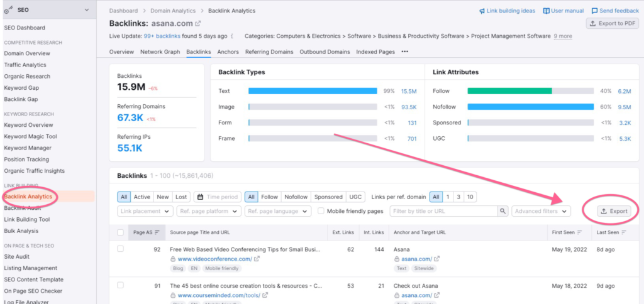644x304 pixels.
Task: Click sort icon in Page AS column
Action: pyautogui.click(x=157, y=232)
